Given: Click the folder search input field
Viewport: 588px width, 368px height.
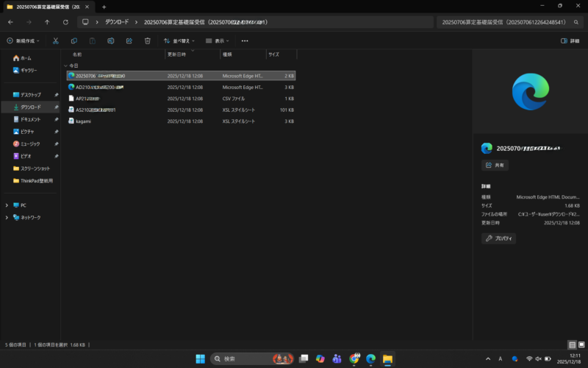Looking at the screenshot, I should click(x=507, y=22).
